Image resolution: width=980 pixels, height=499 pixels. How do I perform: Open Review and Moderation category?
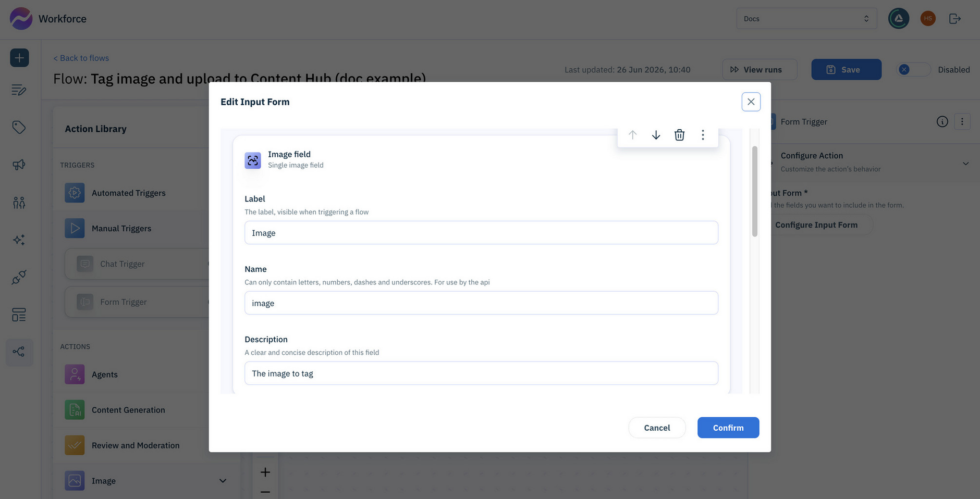coord(136,445)
